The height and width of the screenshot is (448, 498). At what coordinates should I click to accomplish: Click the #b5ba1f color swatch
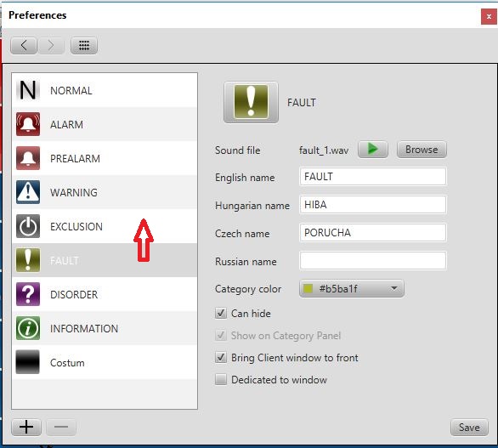[x=308, y=288]
